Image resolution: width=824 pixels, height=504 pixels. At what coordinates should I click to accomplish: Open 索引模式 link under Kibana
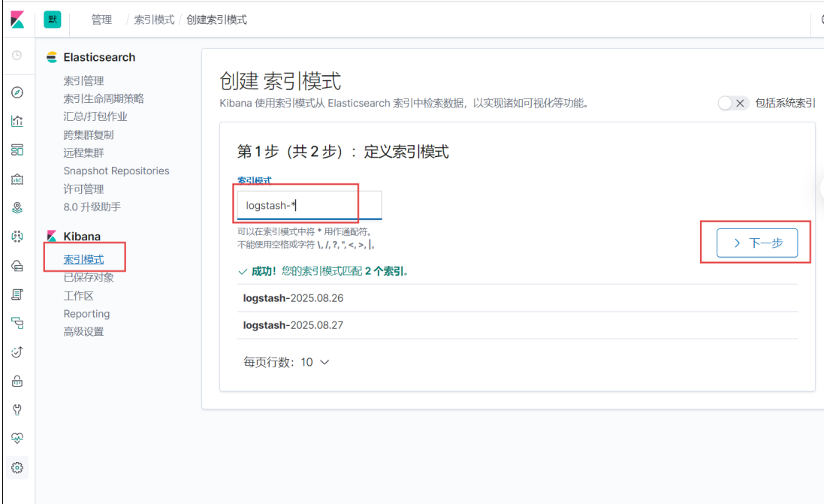pos(83,260)
